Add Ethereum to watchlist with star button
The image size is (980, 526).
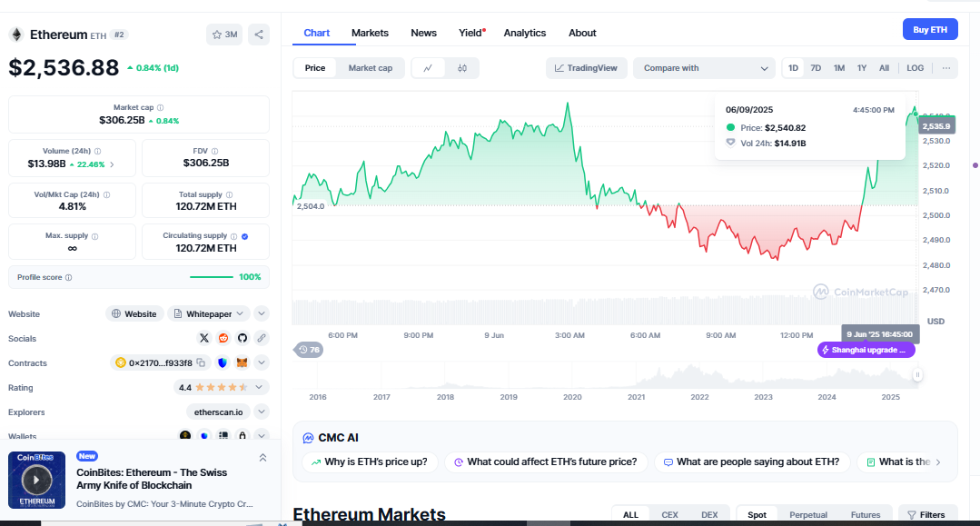pyautogui.click(x=224, y=35)
